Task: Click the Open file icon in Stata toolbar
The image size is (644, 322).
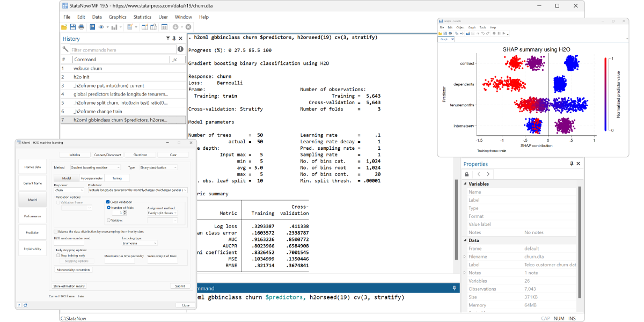Action: click(64, 27)
